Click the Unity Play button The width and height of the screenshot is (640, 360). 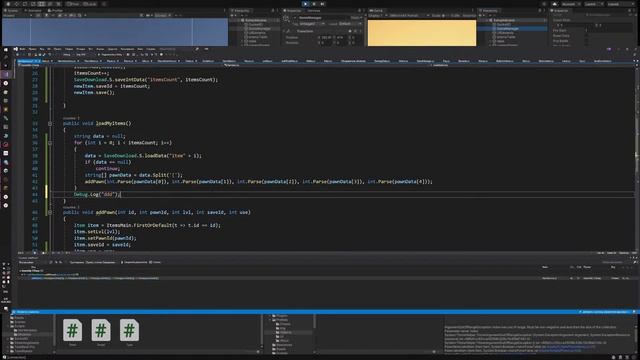click(x=305, y=4)
